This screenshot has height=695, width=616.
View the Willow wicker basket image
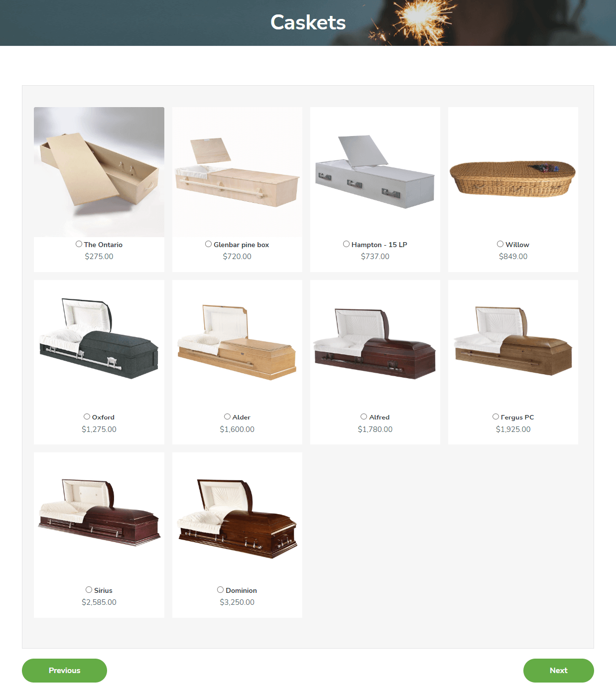tap(513, 172)
